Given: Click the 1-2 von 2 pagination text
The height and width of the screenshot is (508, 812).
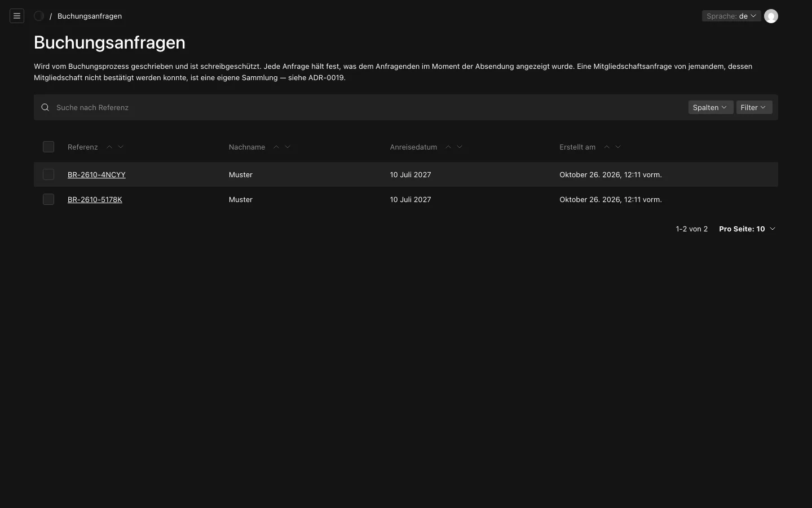Looking at the screenshot, I should pyautogui.click(x=692, y=229).
